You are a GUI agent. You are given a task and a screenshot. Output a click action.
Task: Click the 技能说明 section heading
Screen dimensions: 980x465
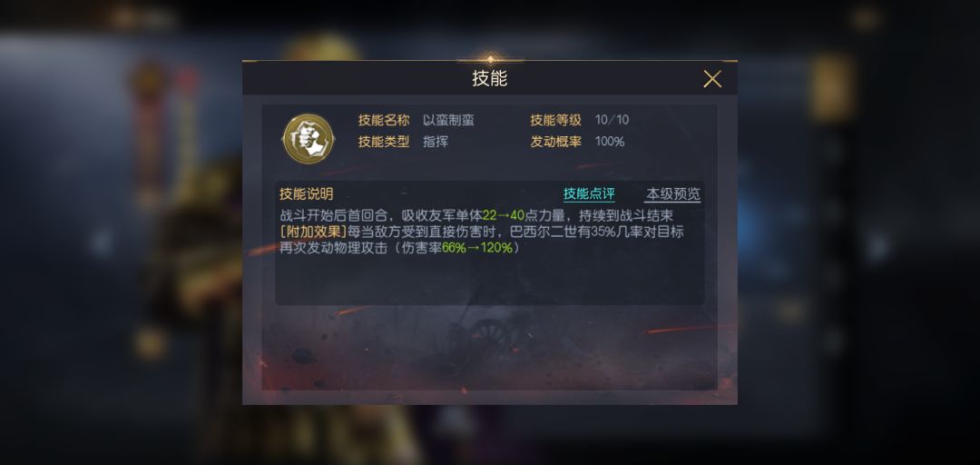tap(307, 194)
